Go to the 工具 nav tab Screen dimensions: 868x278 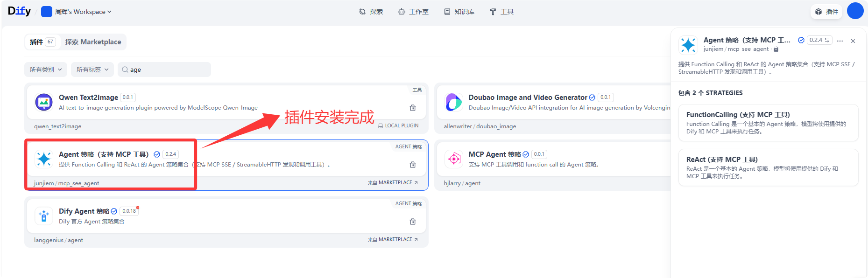point(501,12)
